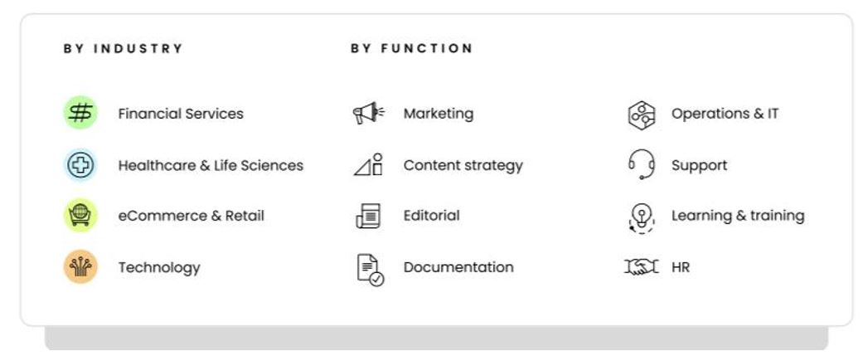
Task: Open the Content strategy link
Action: 463,165
